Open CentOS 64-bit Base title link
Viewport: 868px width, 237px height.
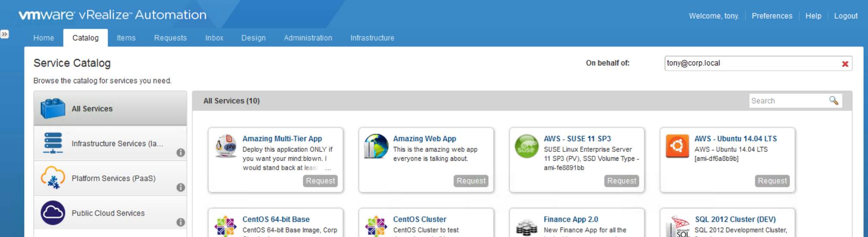point(276,219)
